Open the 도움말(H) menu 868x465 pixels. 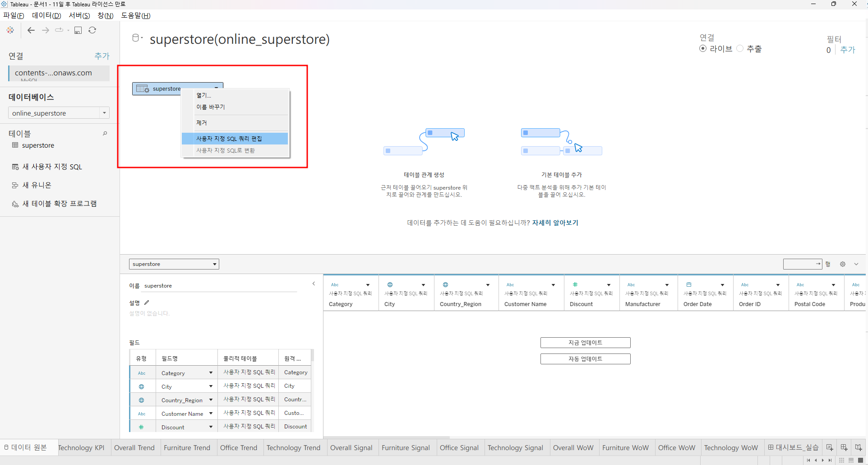pyautogui.click(x=136, y=15)
